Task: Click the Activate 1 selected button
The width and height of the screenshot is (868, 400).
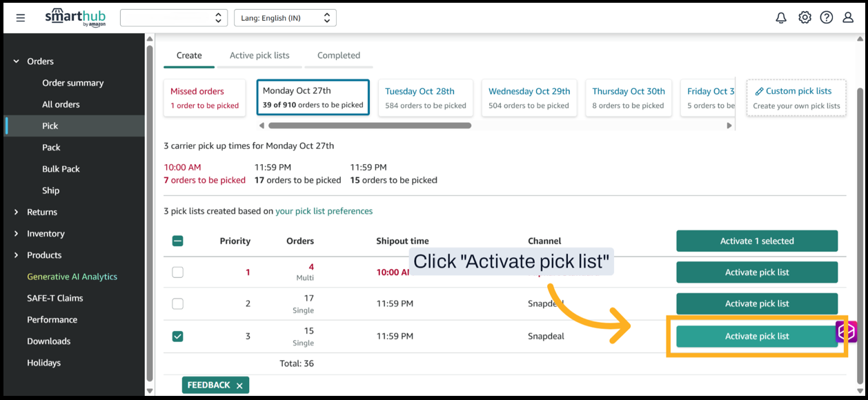Action: (x=757, y=241)
